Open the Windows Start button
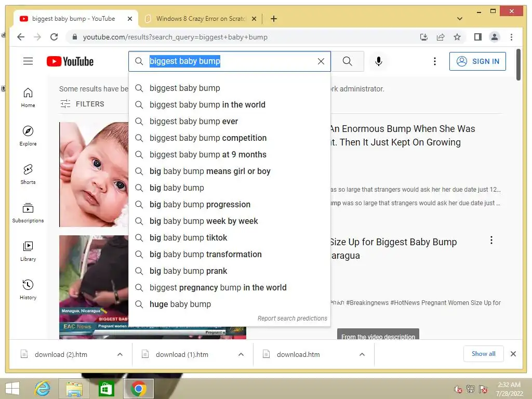 [x=12, y=389]
